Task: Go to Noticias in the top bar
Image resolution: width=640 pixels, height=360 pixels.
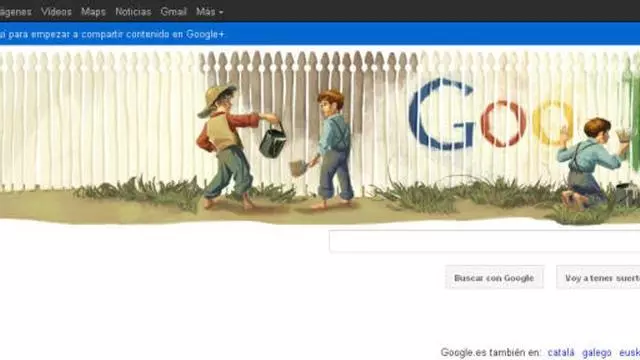Action: point(133,12)
